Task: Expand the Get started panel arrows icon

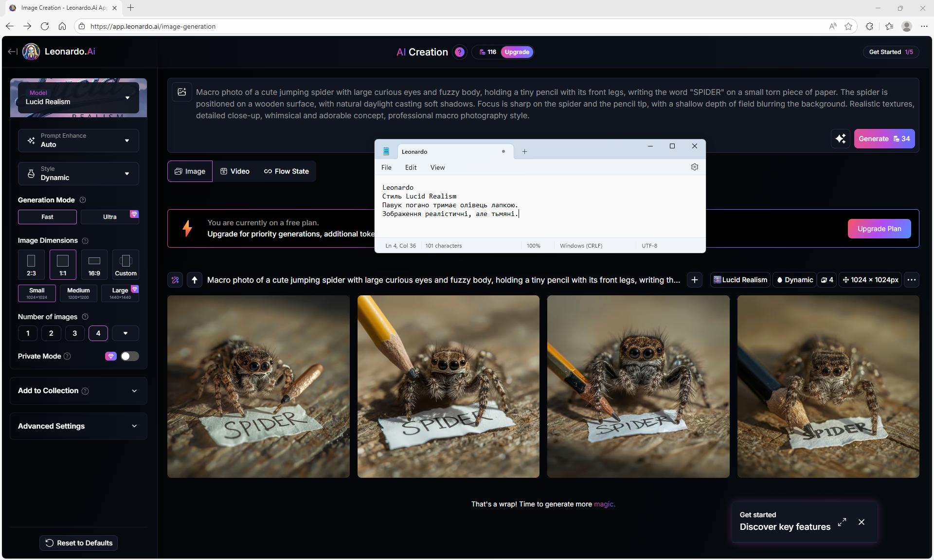Action: point(842,522)
